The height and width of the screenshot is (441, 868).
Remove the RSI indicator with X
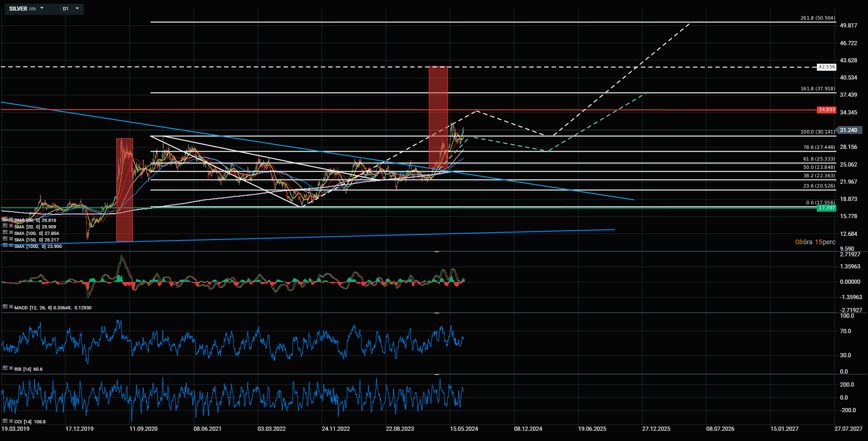coord(11,368)
